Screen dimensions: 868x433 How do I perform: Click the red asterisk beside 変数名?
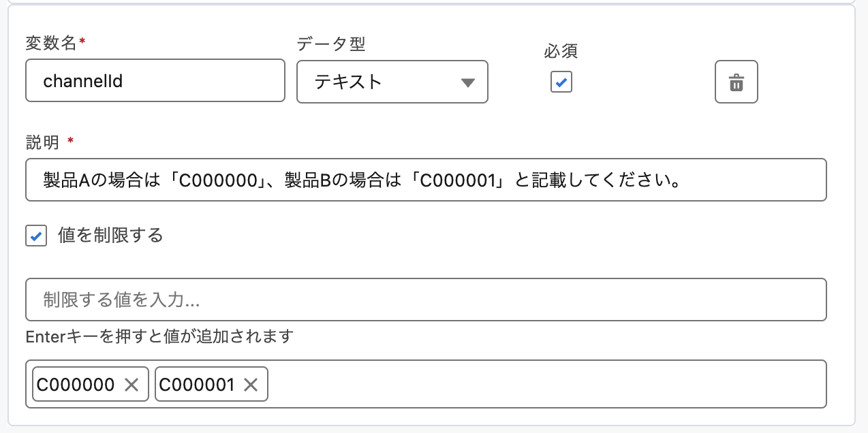point(82,42)
